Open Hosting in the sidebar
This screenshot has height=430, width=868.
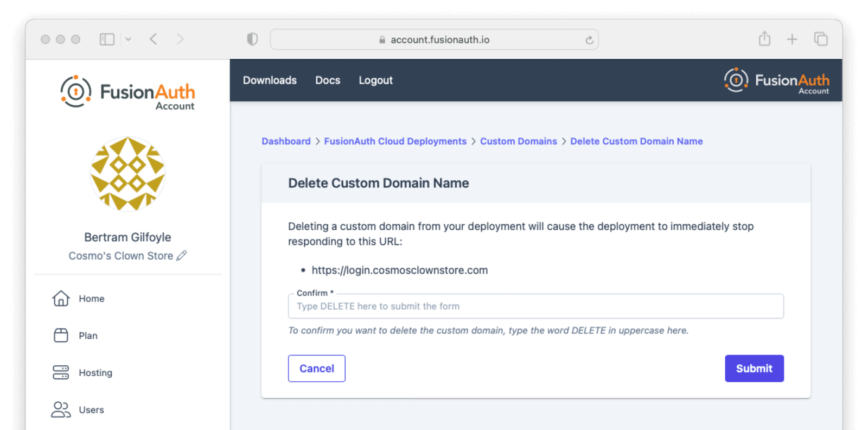95,372
